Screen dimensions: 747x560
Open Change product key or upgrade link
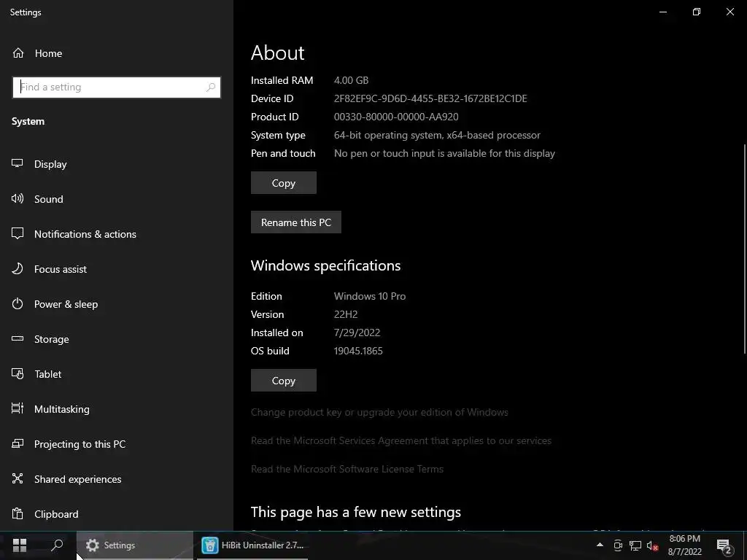[379, 413]
